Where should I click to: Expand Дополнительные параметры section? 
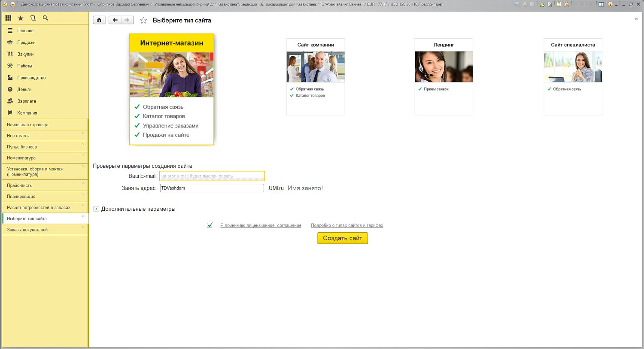pos(96,209)
